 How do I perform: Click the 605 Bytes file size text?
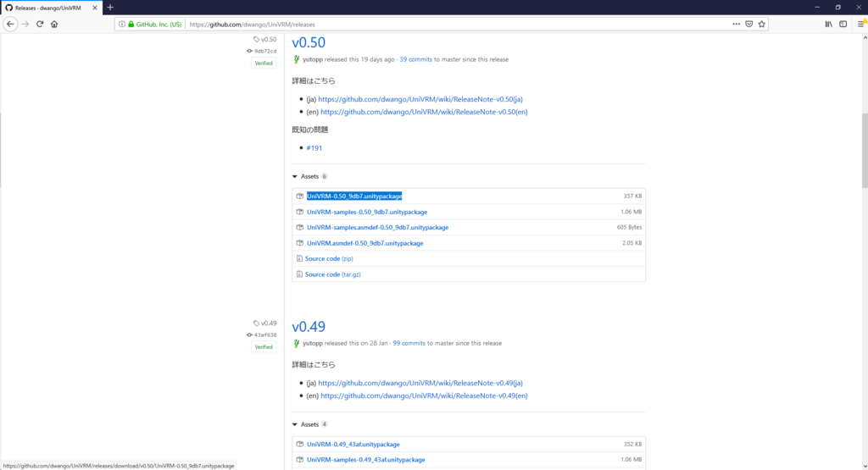(630, 227)
